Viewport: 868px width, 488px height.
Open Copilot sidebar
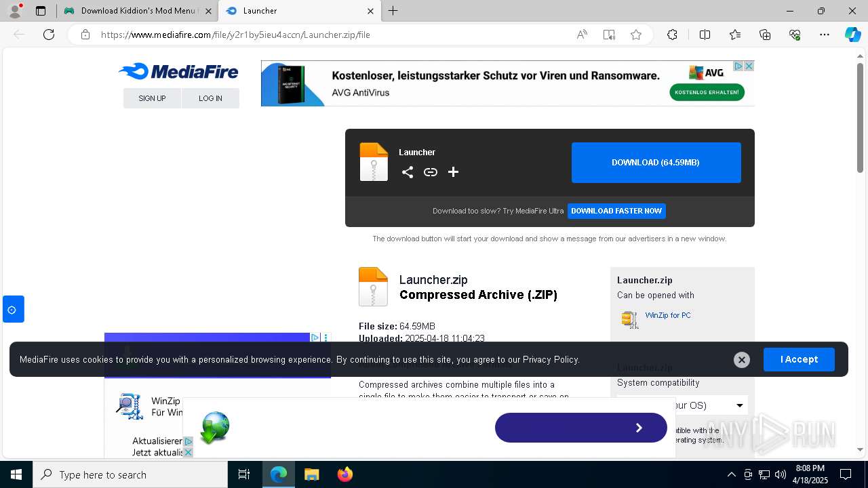pos(852,35)
